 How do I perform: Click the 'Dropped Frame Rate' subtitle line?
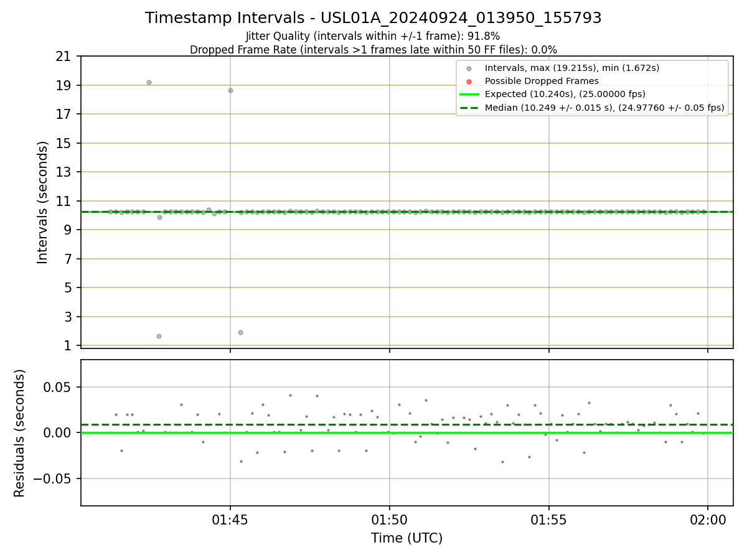374,50
